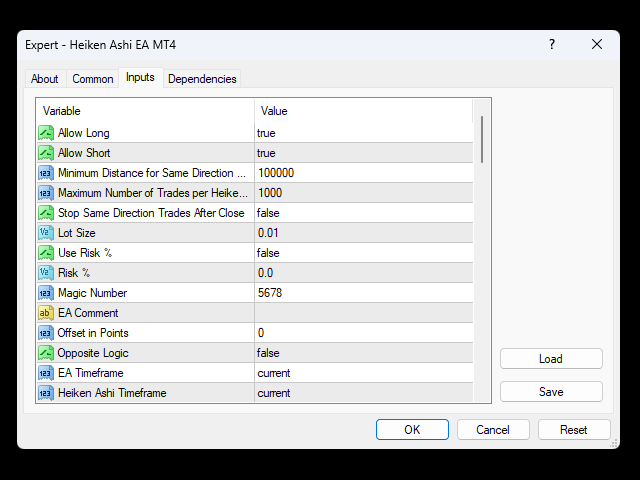Select the 'Offset in Points' variable name
The image size is (640, 480).
pos(93,333)
